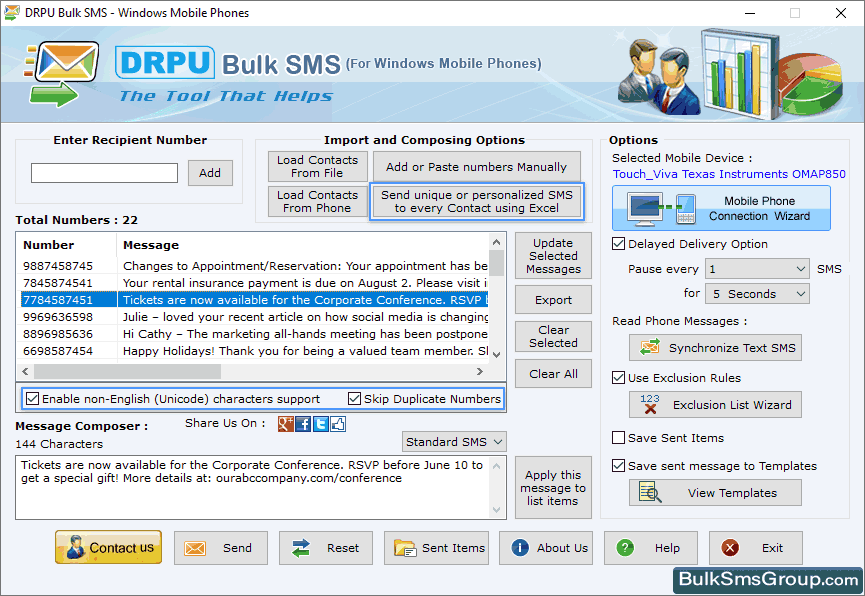Toggle Use Exclusion Rules checkbox
Screen dimensions: 865x596
point(618,378)
